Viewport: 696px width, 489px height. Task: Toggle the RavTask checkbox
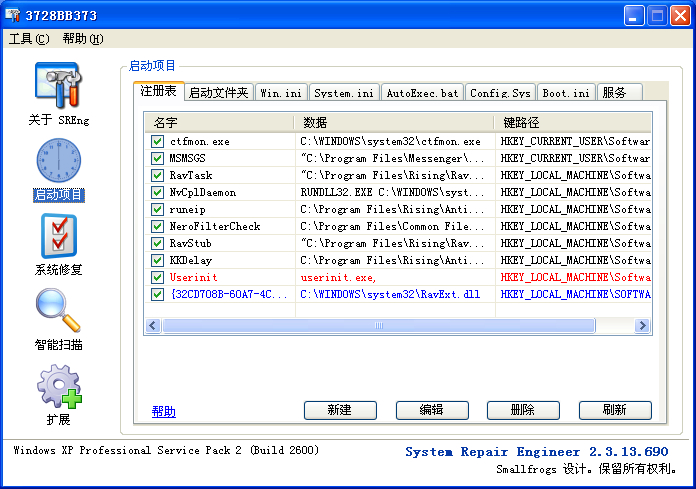pos(157,175)
